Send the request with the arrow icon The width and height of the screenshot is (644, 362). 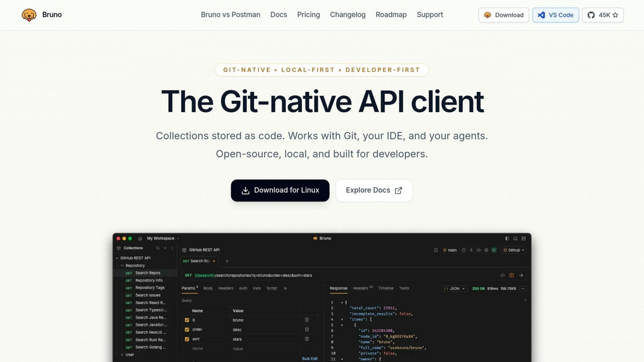pos(521,275)
